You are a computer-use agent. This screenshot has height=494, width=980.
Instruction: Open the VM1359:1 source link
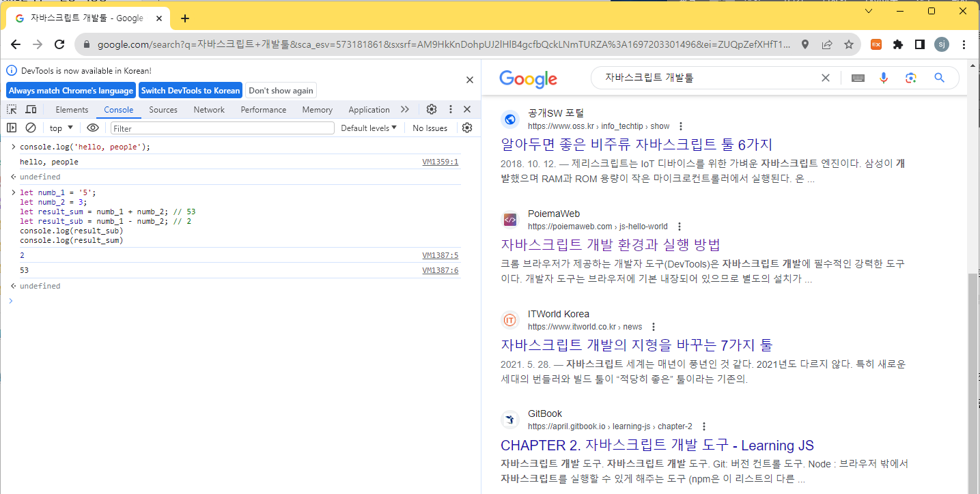coord(440,162)
